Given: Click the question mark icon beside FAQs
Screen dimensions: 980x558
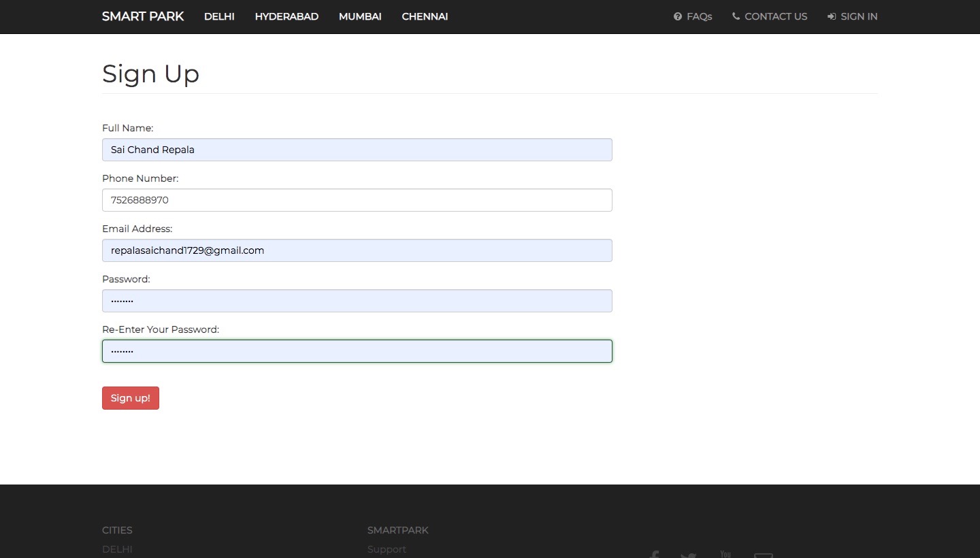Looking at the screenshot, I should point(677,16).
